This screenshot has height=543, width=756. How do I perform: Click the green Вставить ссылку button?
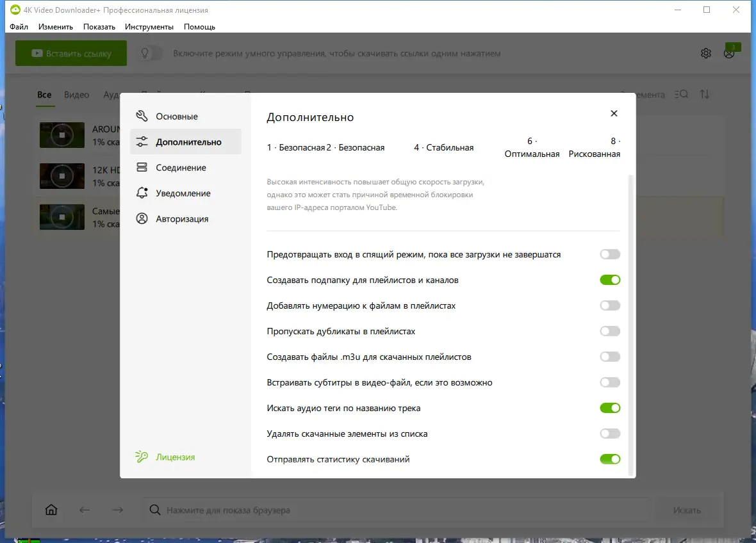(70, 53)
